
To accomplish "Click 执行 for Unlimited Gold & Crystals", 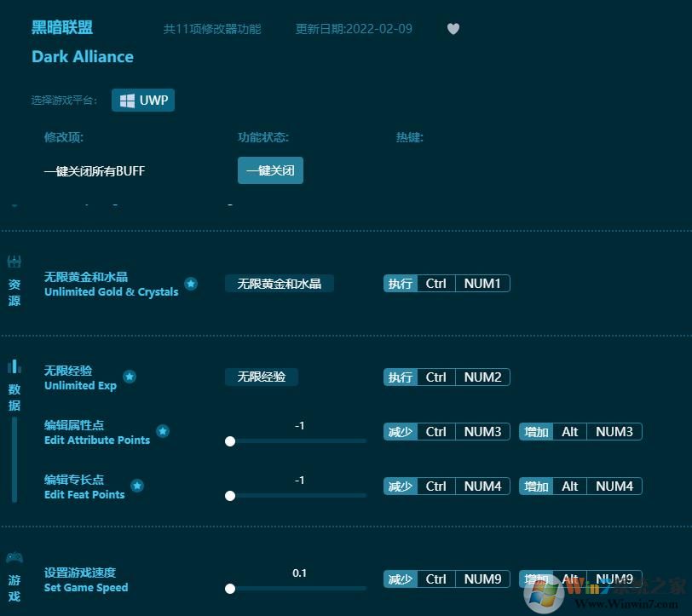I will pyautogui.click(x=400, y=284).
